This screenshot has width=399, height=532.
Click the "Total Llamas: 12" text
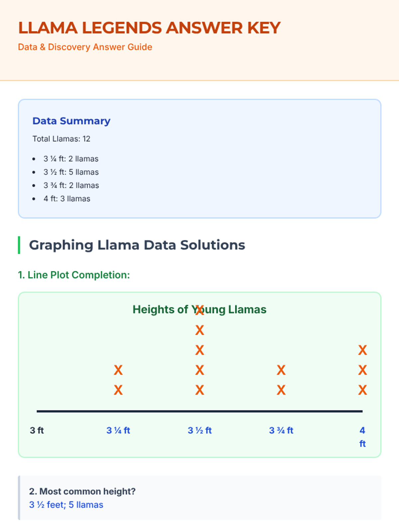[x=61, y=139]
